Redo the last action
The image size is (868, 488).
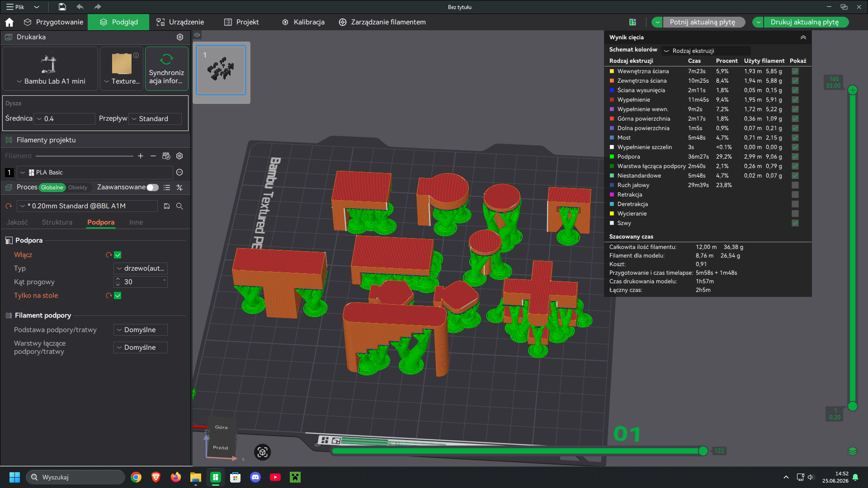coord(97,7)
